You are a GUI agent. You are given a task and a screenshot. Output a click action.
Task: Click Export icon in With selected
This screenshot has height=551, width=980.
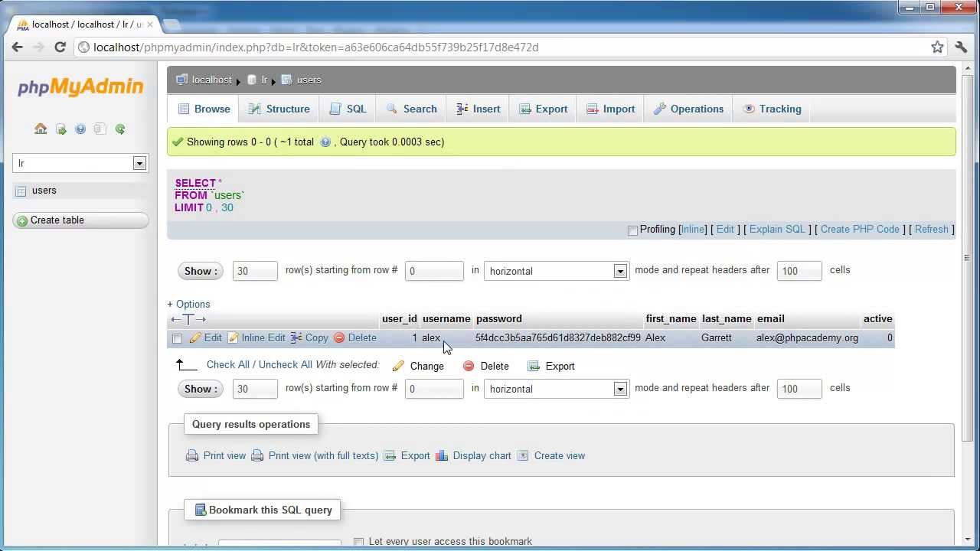point(534,366)
